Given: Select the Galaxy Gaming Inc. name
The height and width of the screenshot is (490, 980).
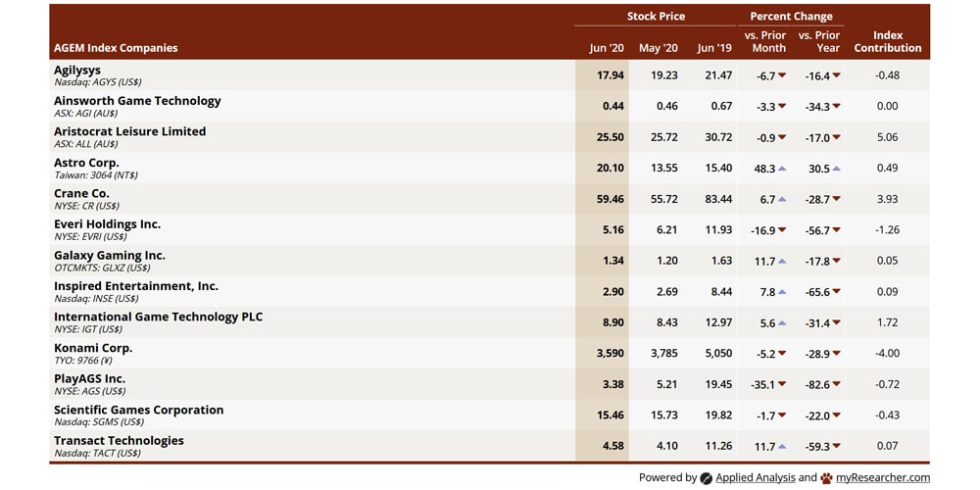Looking at the screenshot, I should 110,255.
